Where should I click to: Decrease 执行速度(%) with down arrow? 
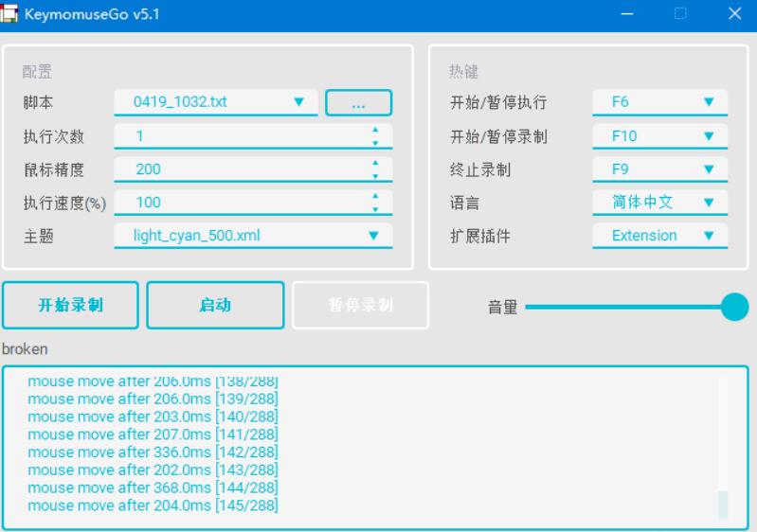click(x=375, y=209)
